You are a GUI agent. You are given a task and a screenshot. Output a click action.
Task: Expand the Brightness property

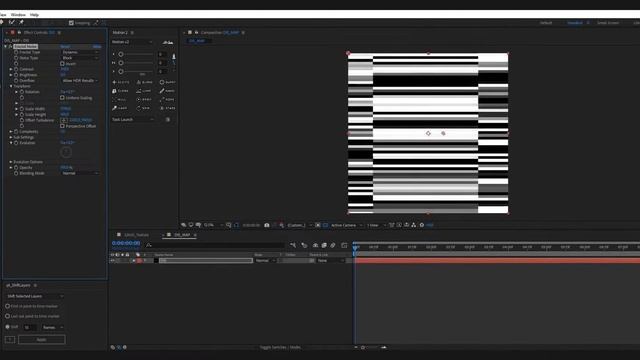[x=11, y=75]
